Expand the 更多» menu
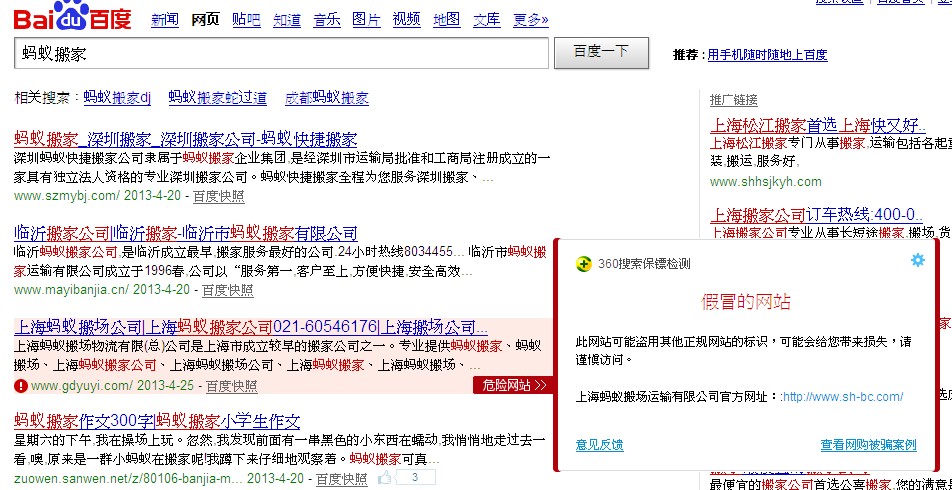This screenshot has width=952, height=490. 531,20
